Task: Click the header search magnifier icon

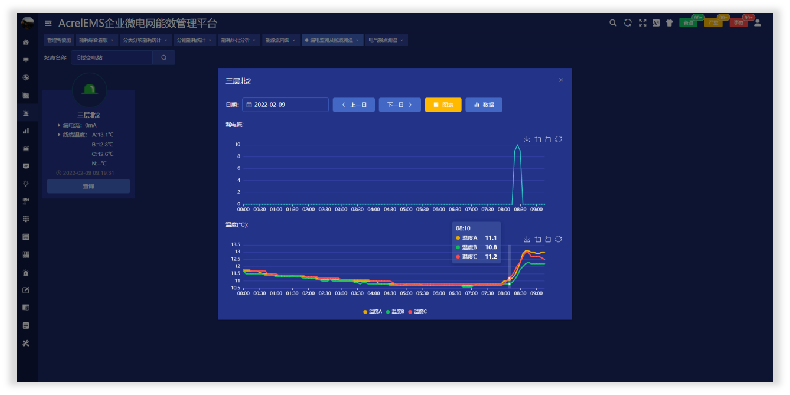Action: pos(613,23)
